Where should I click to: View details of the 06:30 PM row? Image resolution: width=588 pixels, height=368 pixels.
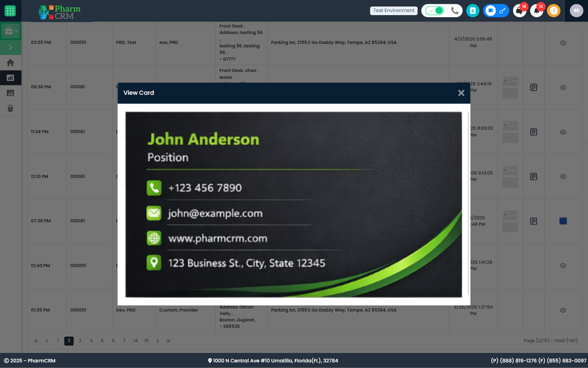click(x=563, y=87)
